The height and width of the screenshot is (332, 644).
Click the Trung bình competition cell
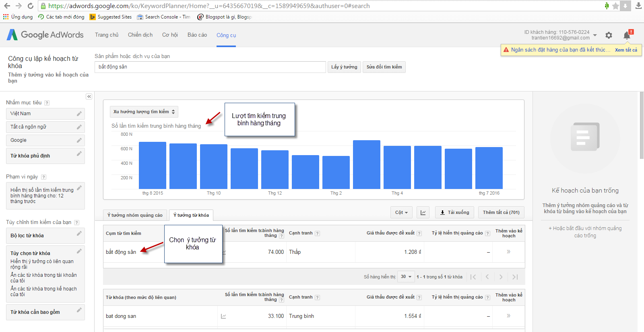click(301, 316)
